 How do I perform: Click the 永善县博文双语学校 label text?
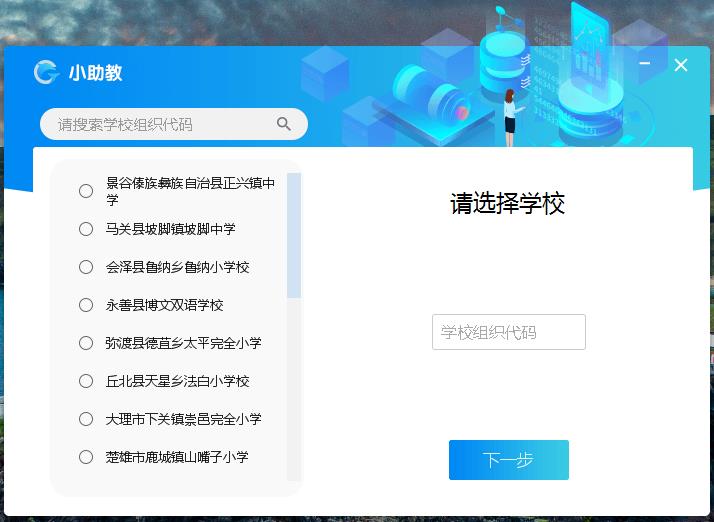click(164, 305)
